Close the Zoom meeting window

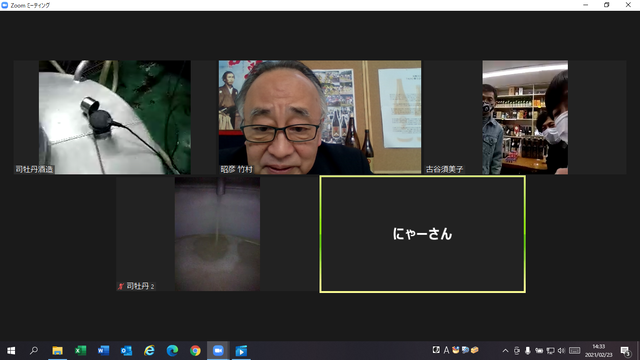click(x=628, y=5)
